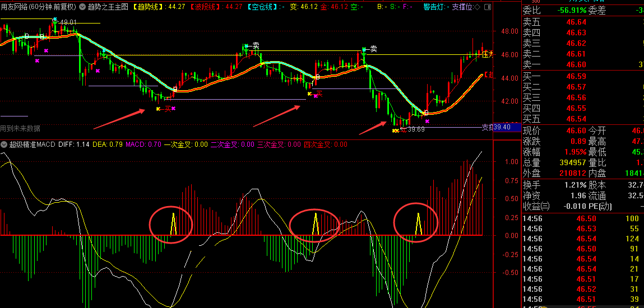The height and width of the screenshot is (308, 644).
Task: Click the 现价 46.60 value
Action: tap(576, 131)
